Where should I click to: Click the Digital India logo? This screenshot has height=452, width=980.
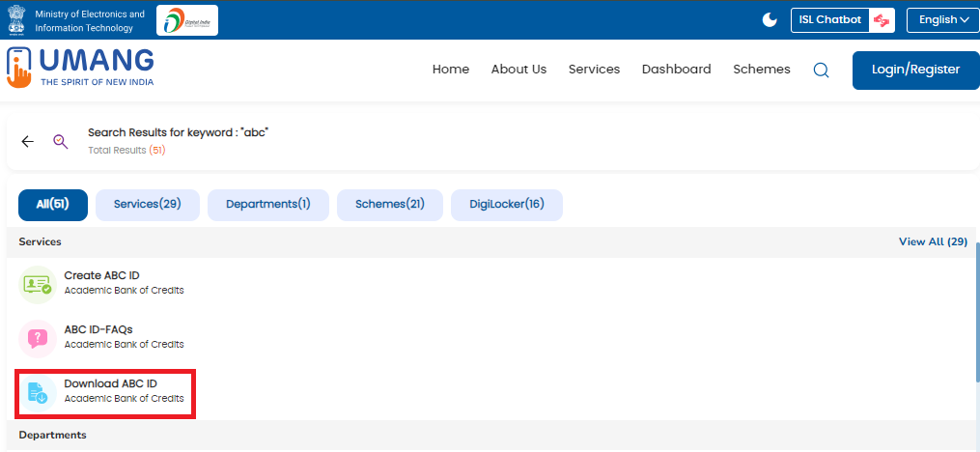[x=186, y=19]
